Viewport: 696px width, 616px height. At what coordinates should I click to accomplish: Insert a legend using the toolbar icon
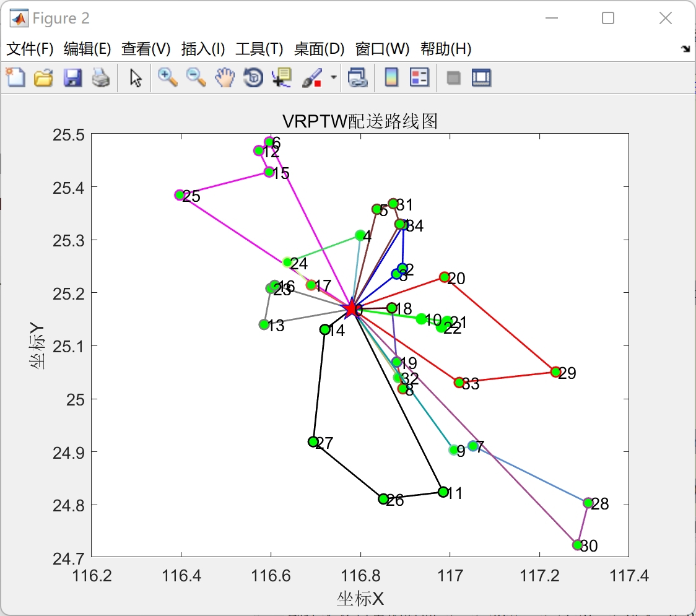pyautogui.click(x=419, y=77)
